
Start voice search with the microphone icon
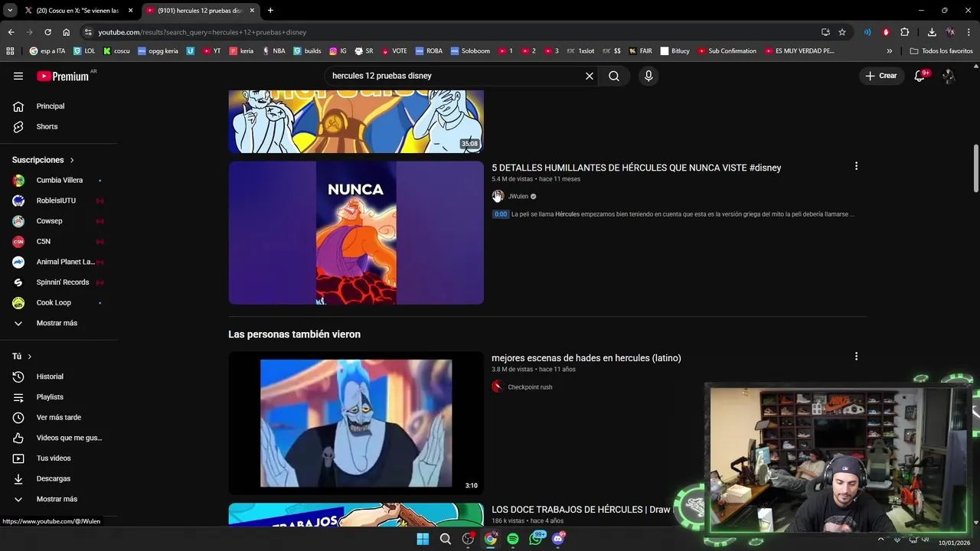648,76
